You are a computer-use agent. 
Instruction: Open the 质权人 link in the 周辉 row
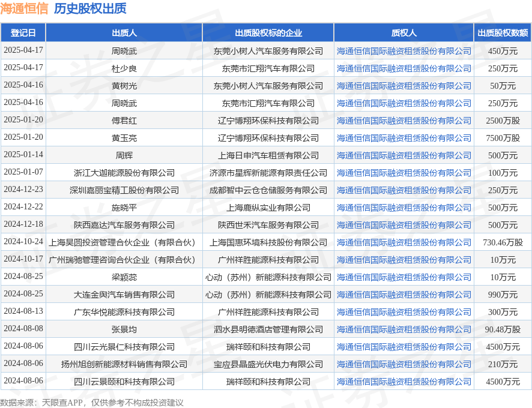404,155
